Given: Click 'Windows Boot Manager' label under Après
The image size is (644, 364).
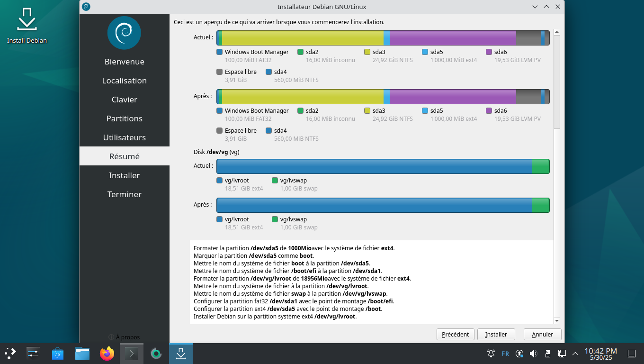Looking at the screenshot, I should tap(257, 111).
